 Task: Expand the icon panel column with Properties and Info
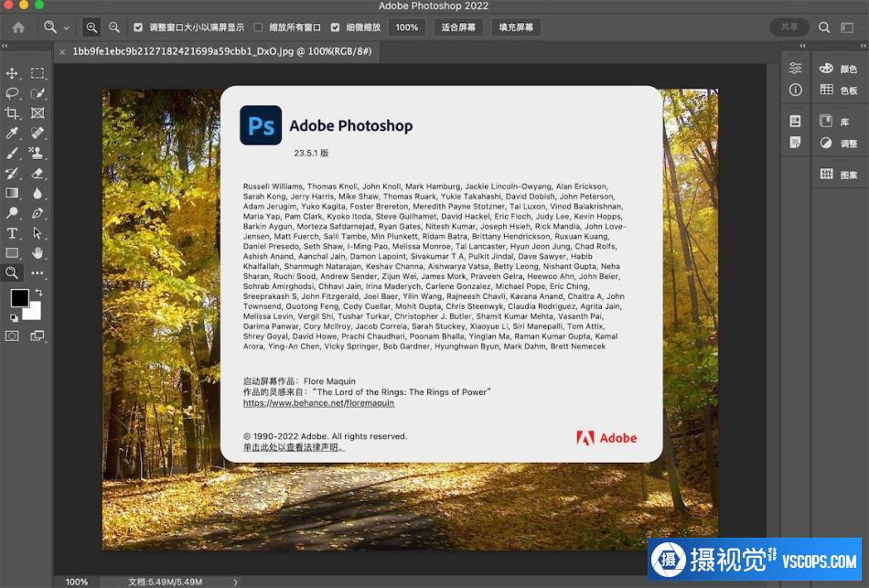click(x=802, y=46)
